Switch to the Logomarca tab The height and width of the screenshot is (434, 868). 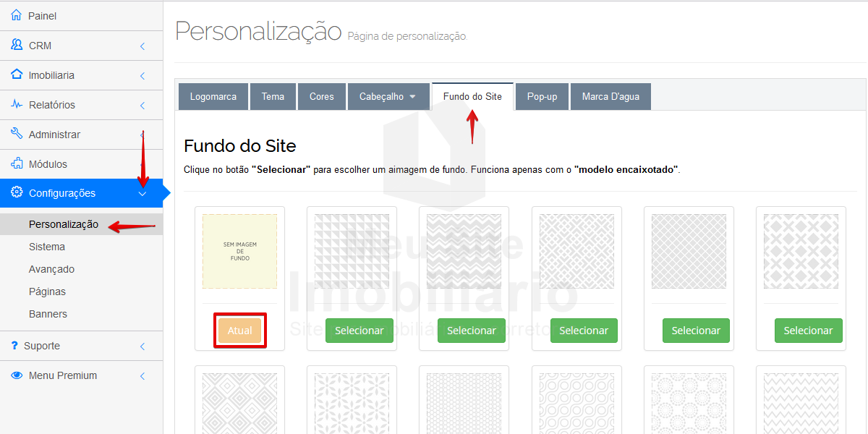[213, 96]
